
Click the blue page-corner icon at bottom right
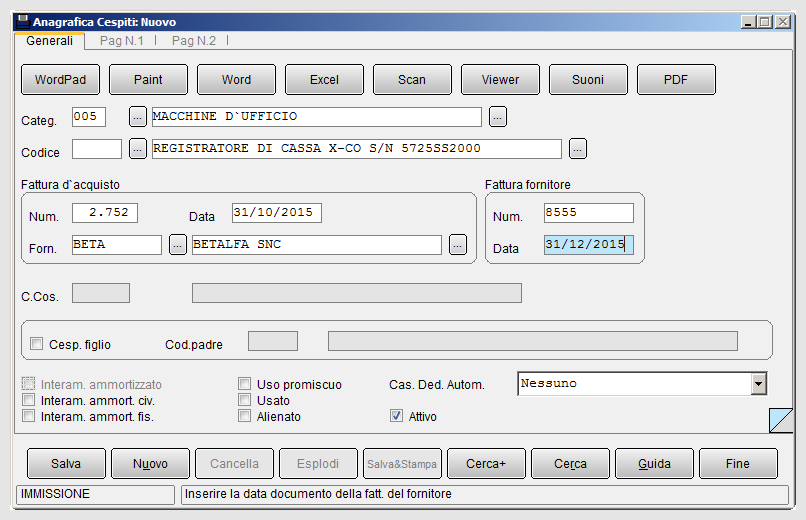coord(781,420)
